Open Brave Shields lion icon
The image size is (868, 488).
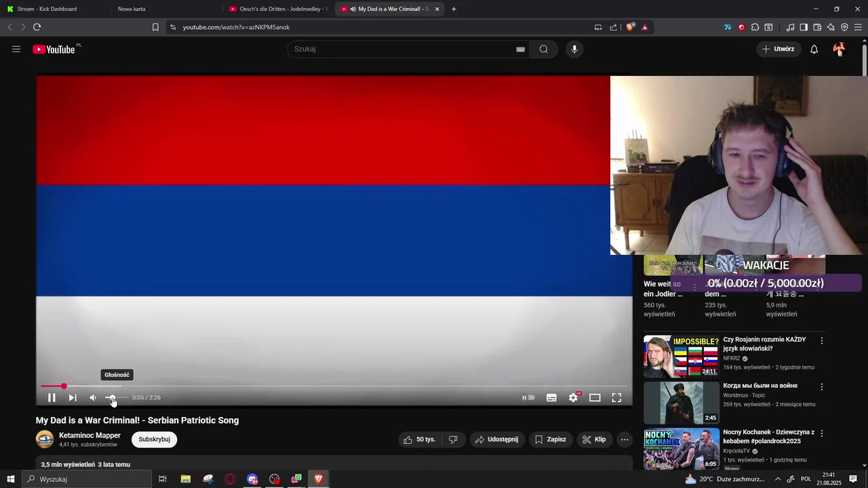coord(631,27)
